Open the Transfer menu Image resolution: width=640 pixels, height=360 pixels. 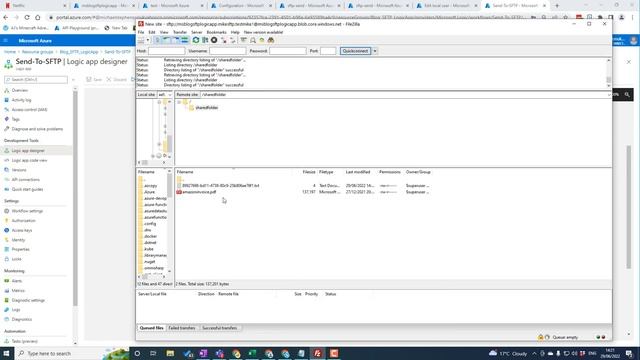tap(180, 32)
